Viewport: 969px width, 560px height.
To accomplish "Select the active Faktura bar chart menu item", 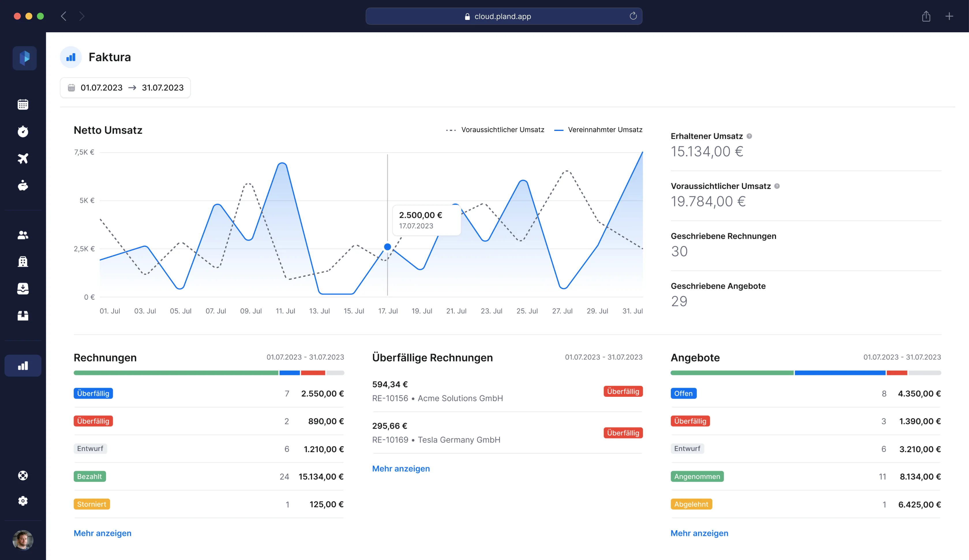I will (23, 366).
